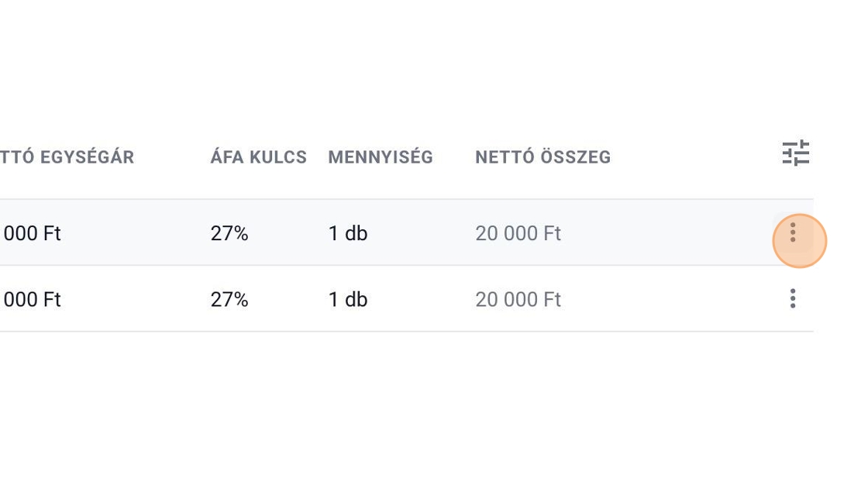
Task: Open the second row's three-dot menu
Action: click(x=793, y=299)
